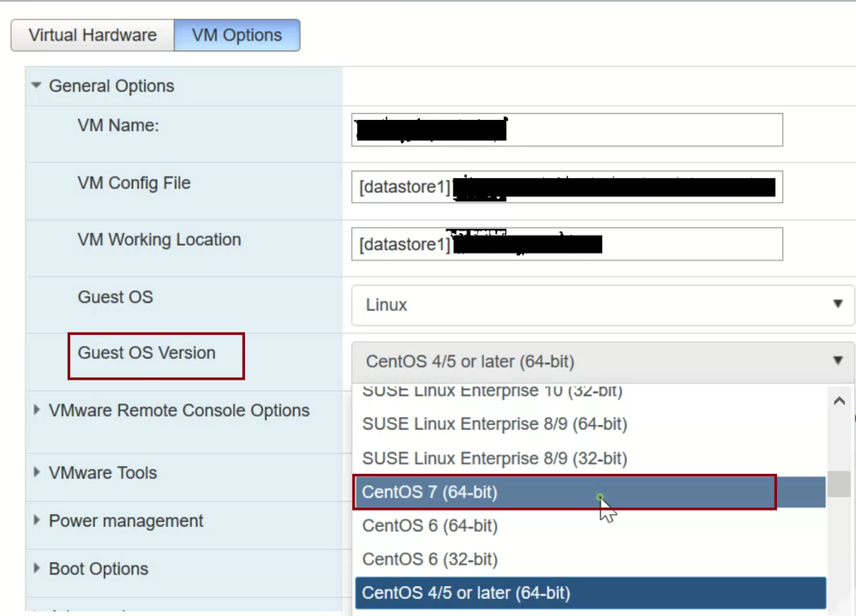Click the Guest OS label

115,296
